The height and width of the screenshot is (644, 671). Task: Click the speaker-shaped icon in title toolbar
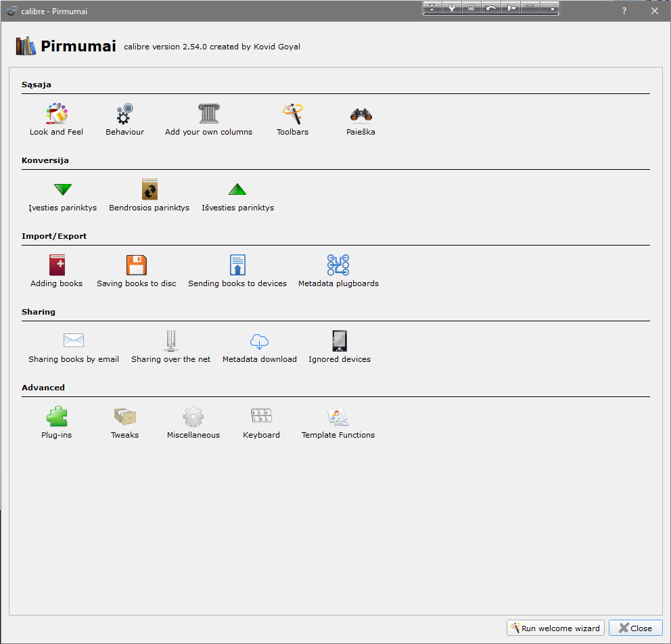(511, 7)
